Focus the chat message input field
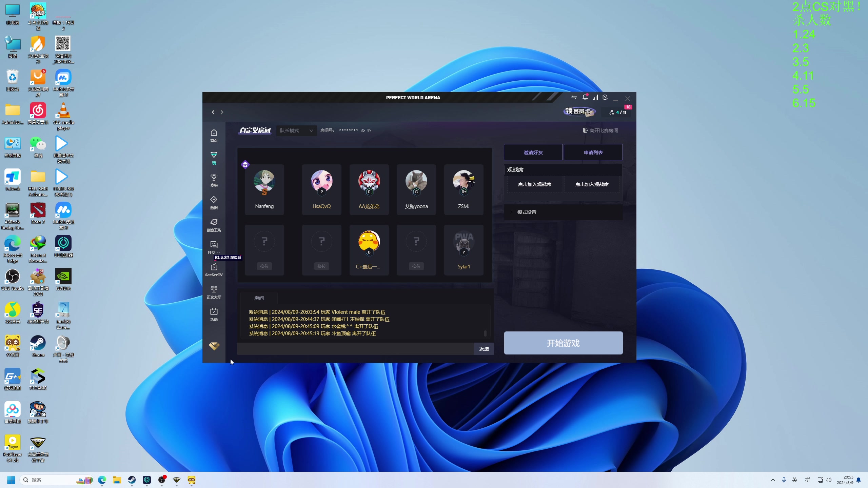The image size is (868, 488). [355, 349]
